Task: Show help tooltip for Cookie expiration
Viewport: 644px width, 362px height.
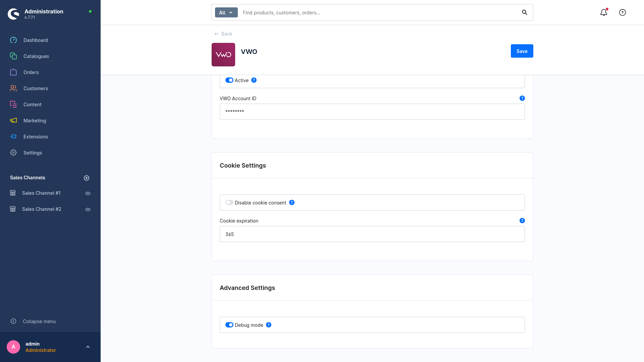Action: point(522,221)
